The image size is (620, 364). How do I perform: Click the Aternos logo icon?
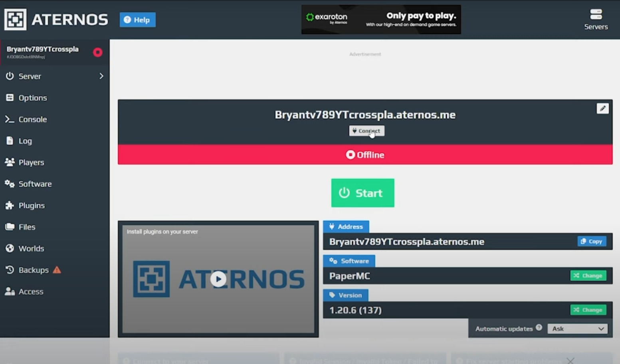[15, 19]
